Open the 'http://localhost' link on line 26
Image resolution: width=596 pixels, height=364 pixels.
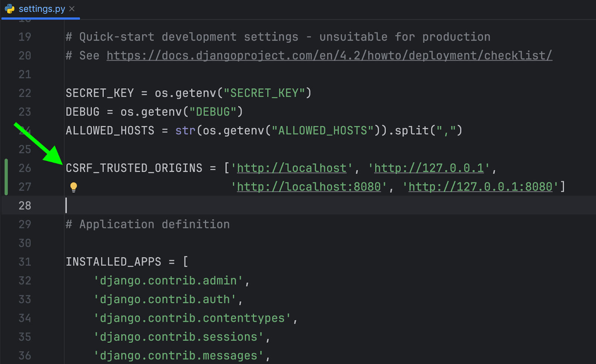[292, 168]
